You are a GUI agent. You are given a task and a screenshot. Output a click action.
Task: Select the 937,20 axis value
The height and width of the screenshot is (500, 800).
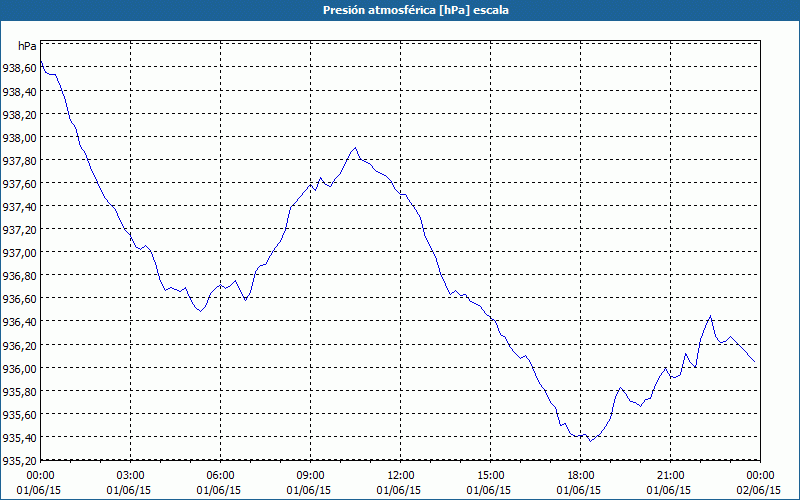coord(19,230)
